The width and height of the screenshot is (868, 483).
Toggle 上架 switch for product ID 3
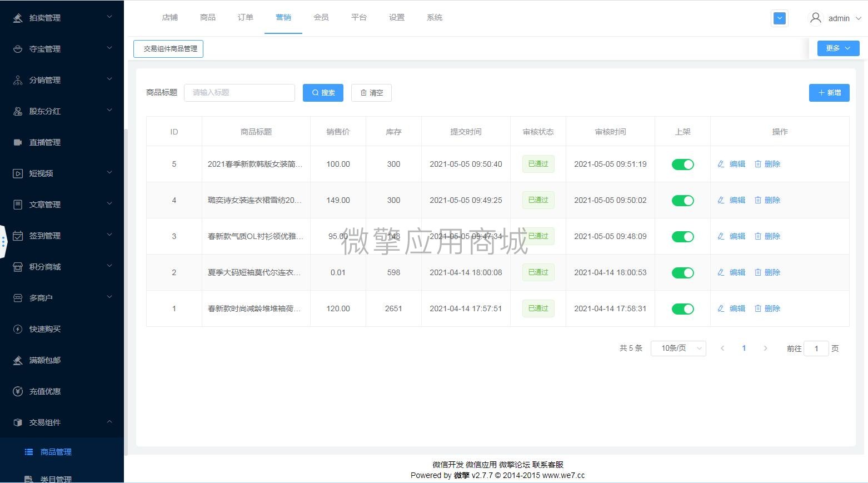pyautogui.click(x=682, y=237)
